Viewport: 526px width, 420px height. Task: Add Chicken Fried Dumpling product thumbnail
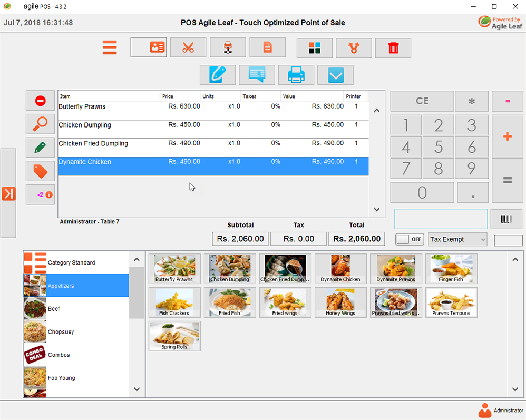coord(285,269)
